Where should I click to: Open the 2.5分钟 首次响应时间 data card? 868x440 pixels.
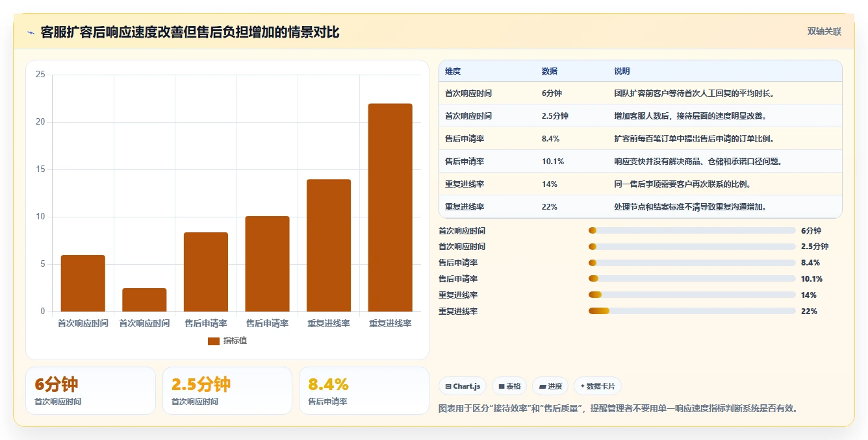[x=227, y=391]
